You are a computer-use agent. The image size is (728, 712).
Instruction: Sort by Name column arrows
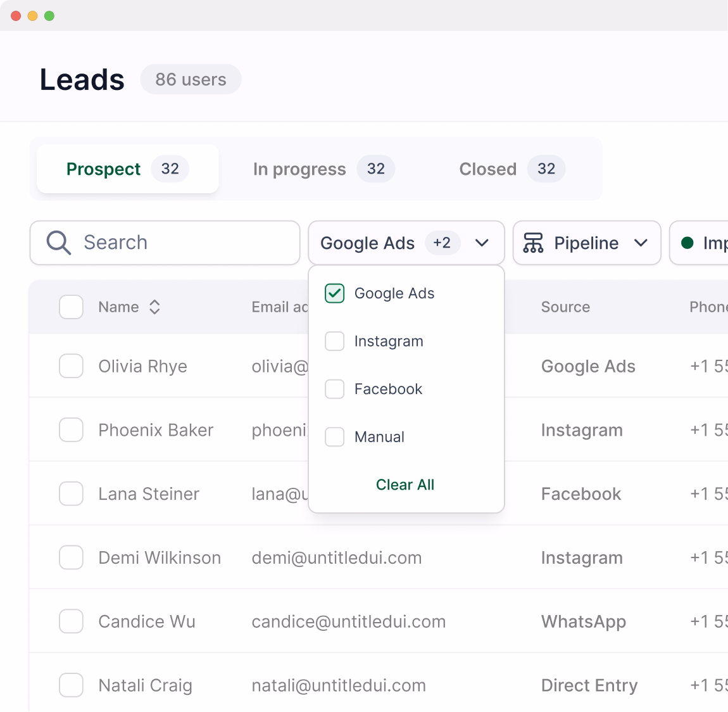[154, 307]
